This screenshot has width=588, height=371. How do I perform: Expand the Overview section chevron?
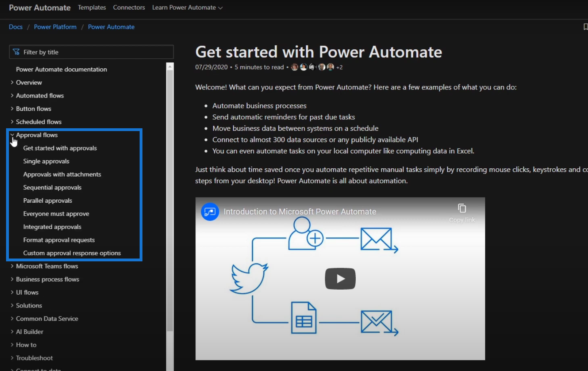(x=12, y=82)
